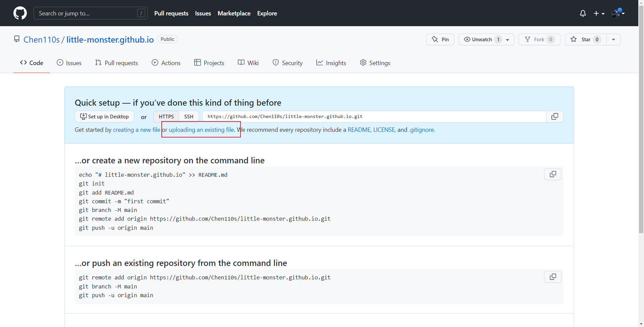Click the Fork button
The image size is (644, 327).
(x=539, y=39)
